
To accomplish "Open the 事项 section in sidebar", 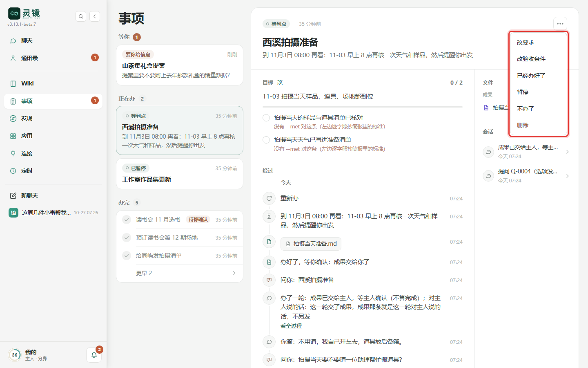I will (x=53, y=101).
